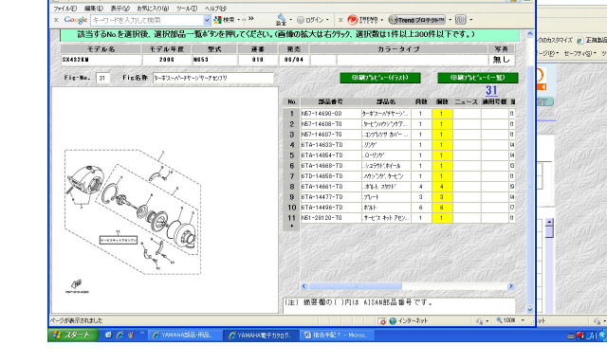Open the ツール(T) menu
This screenshot has width=607, height=364.
coord(187,9)
